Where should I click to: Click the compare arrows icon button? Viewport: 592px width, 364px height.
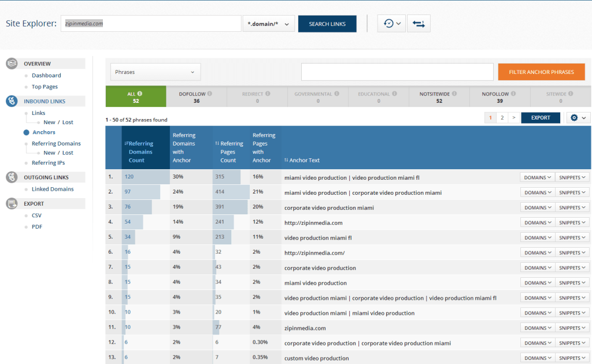tap(419, 24)
